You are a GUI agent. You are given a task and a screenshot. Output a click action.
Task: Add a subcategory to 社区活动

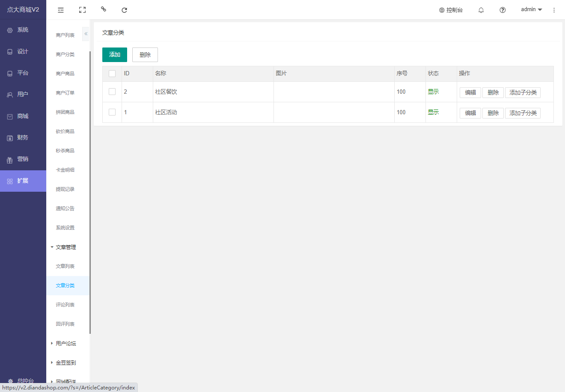coord(523,113)
